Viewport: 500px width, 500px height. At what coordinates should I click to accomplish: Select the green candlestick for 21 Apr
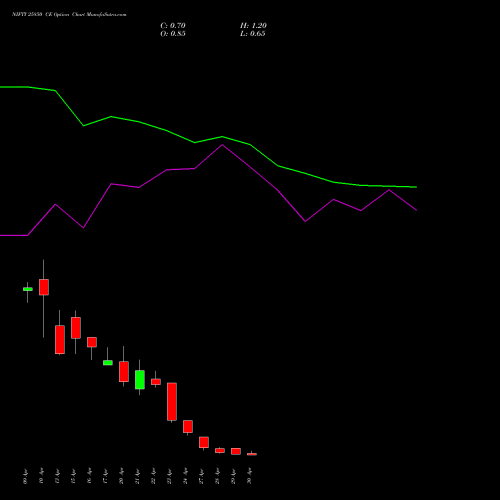point(140,380)
